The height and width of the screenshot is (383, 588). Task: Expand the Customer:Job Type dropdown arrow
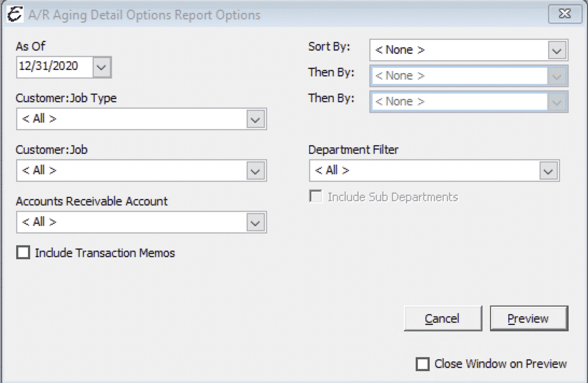pos(256,119)
